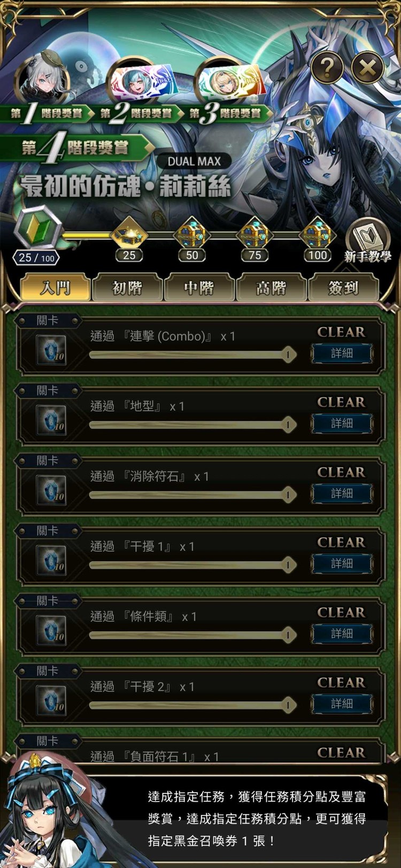Tap the 25-point gold treasure chest
Image resolution: width=401 pixels, height=868 pixels.
click(129, 233)
